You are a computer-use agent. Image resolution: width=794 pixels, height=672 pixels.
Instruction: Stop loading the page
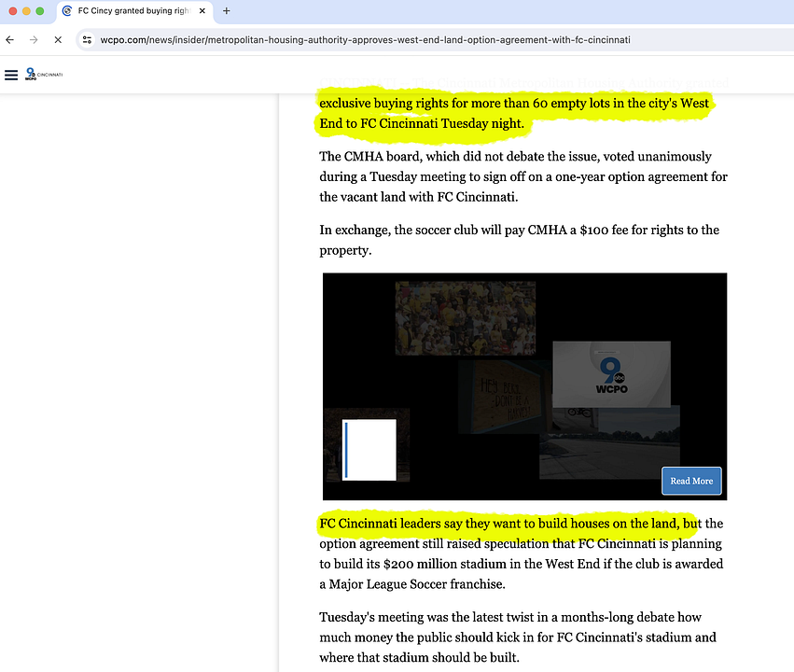pos(58,39)
